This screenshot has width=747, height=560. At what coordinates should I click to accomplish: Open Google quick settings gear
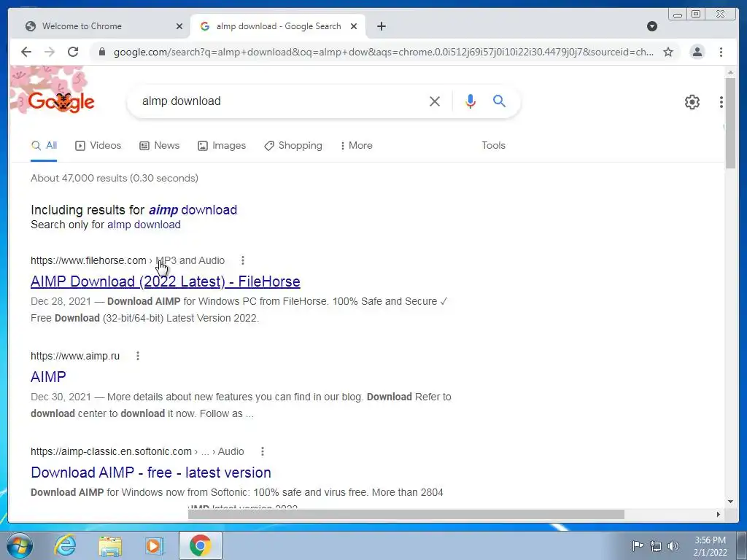[692, 101]
